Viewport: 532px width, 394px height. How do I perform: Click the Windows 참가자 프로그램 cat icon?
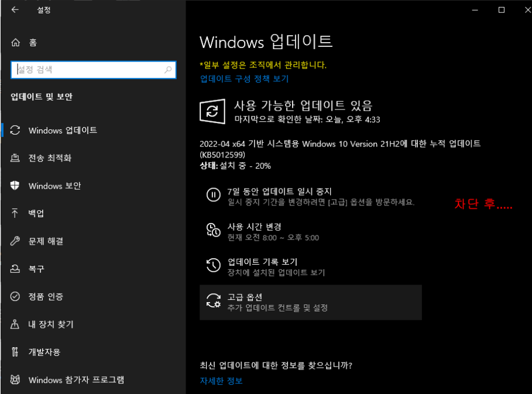coord(15,380)
